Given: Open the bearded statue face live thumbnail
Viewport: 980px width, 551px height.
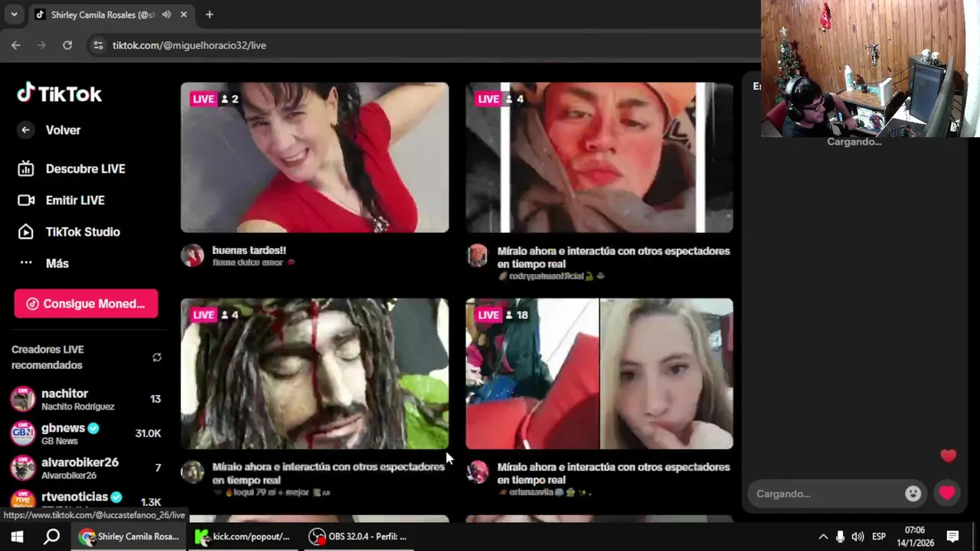Looking at the screenshot, I should click(315, 373).
